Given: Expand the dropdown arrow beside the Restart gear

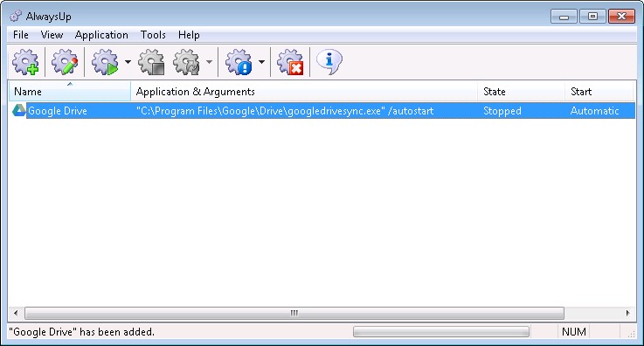Looking at the screenshot, I should pos(209,62).
